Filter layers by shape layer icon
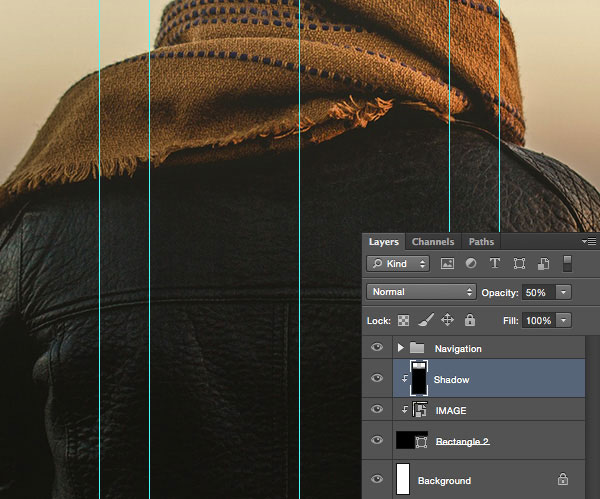This screenshot has width=600, height=499. (519, 264)
